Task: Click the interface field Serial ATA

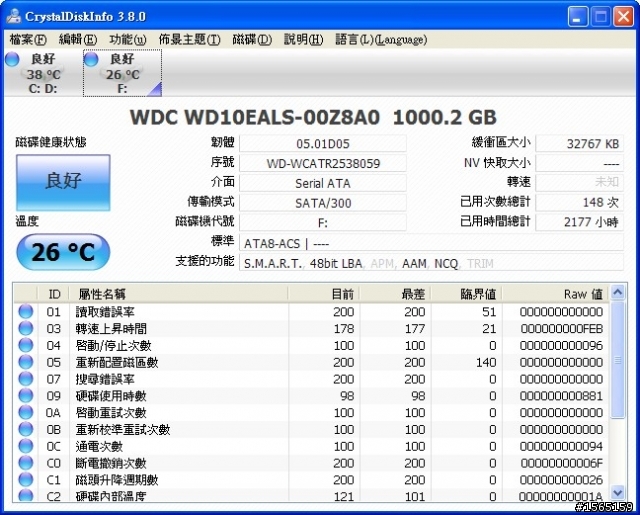Action: point(323,183)
